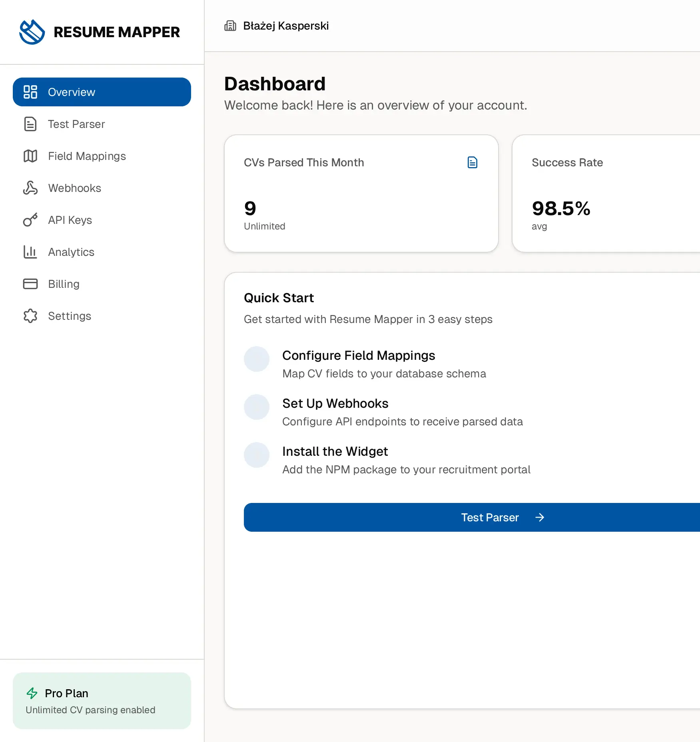Click the Resume Mapper logo icon
The width and height of the screenshot is (700, 742).
(32, 32)
